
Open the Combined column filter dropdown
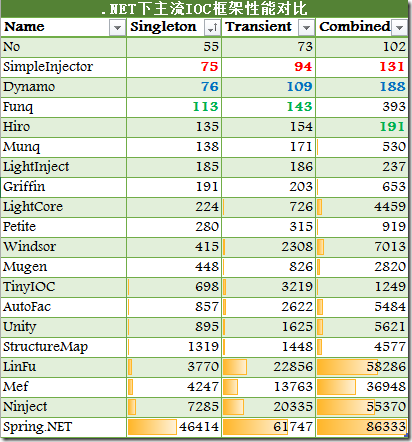tap(400, 27)
